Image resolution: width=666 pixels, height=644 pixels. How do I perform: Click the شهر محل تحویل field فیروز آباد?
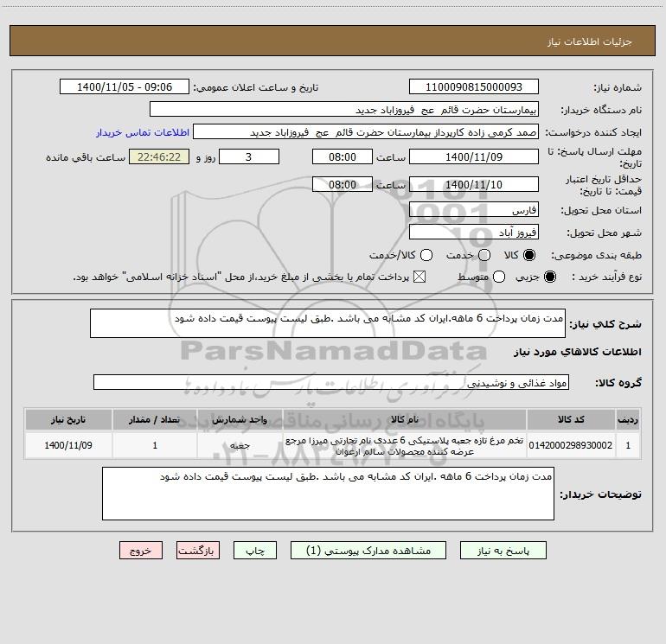(x=474, y=233)
